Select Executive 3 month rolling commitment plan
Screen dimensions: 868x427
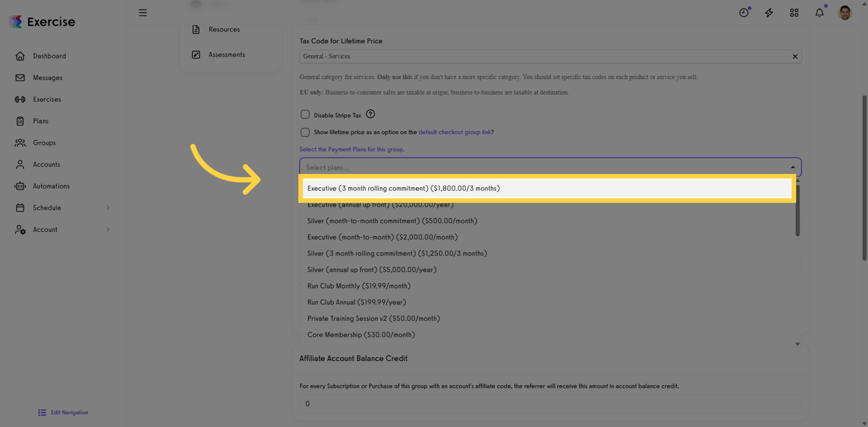point(403,188)
